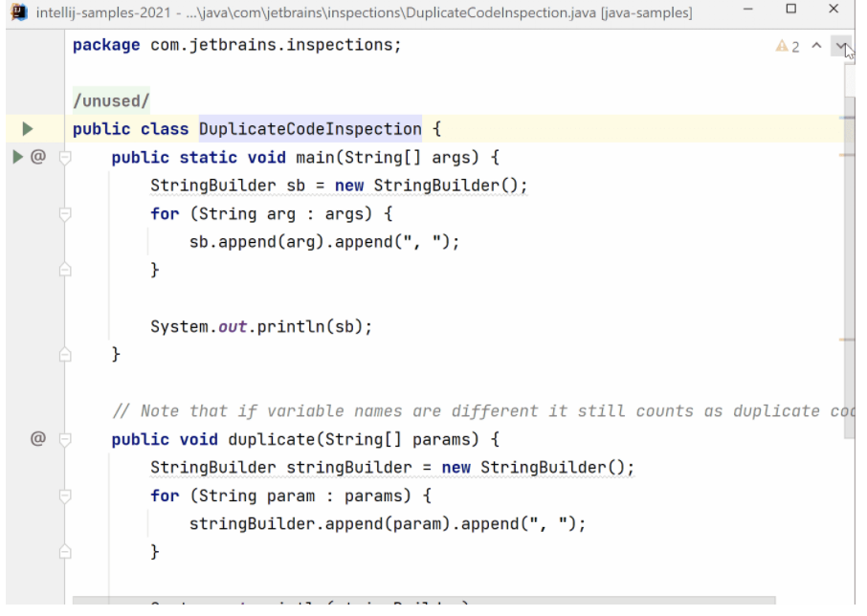
Task: Collapse the for loop over params
Action: tap(65, 496)
